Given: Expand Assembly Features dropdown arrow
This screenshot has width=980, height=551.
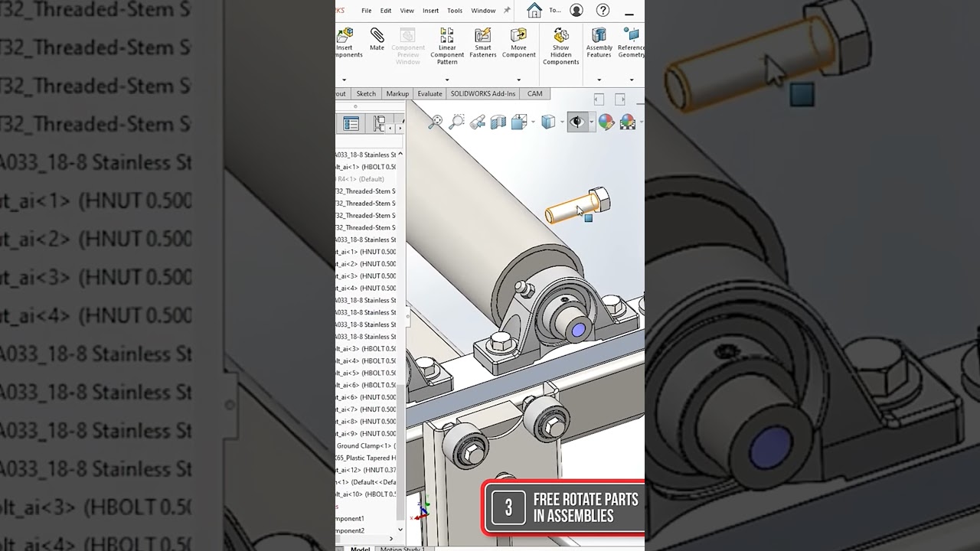Looking at the screenshot, I should pos(599,80).
